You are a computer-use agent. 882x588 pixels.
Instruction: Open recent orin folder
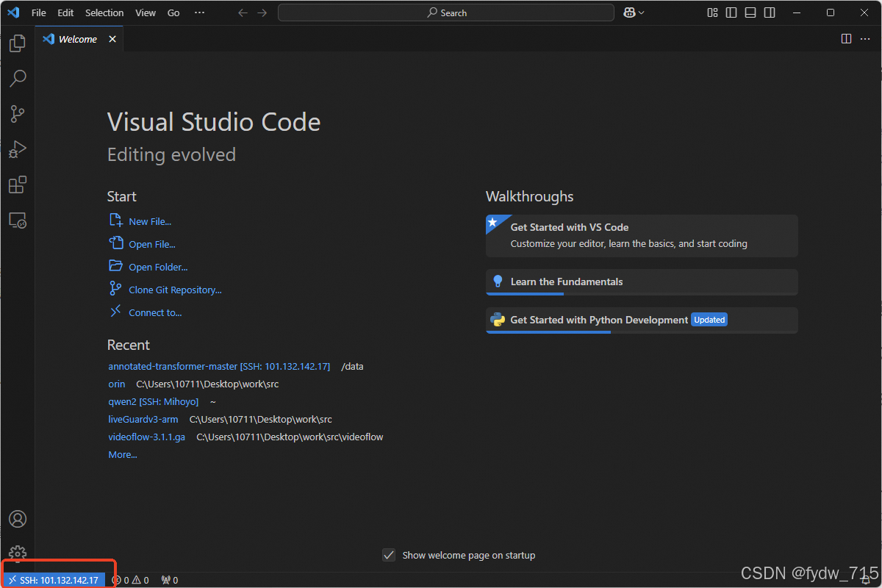coord(117,384)
